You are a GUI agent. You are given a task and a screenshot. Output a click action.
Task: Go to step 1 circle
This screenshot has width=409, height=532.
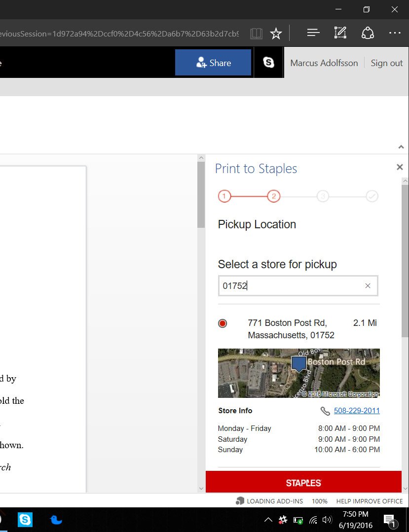tap(224, 196)
